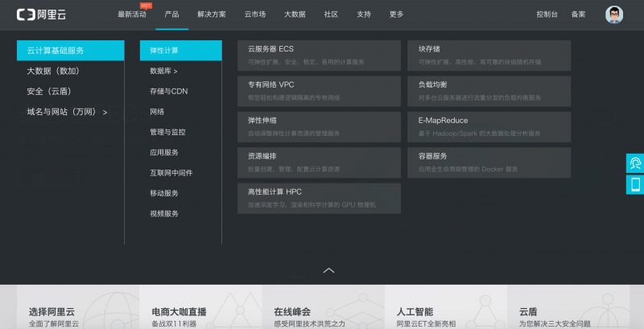This screenshot has height=329, width=644.
Task: Open the 弹性伸缩 product card
Action: pos(319,127)
